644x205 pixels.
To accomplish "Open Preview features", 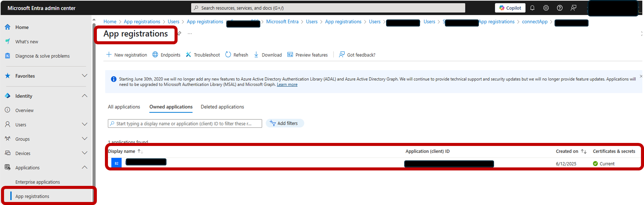I will tap(307, 55).
